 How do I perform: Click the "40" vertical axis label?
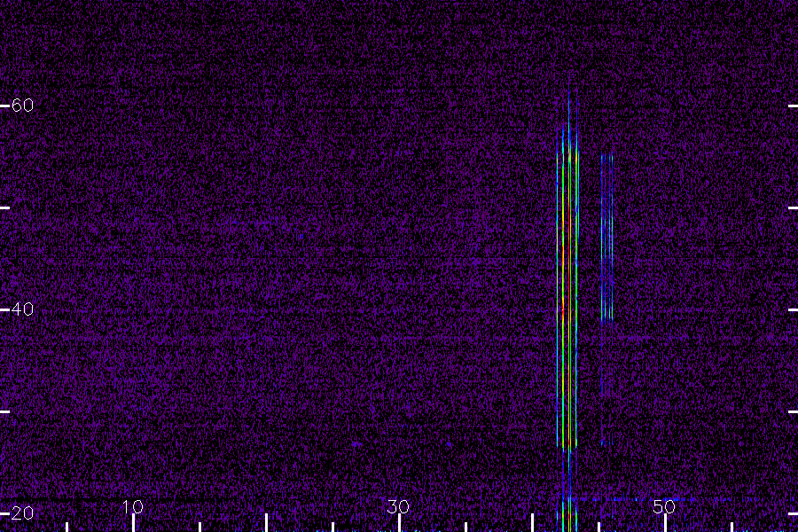pos(22,309)
